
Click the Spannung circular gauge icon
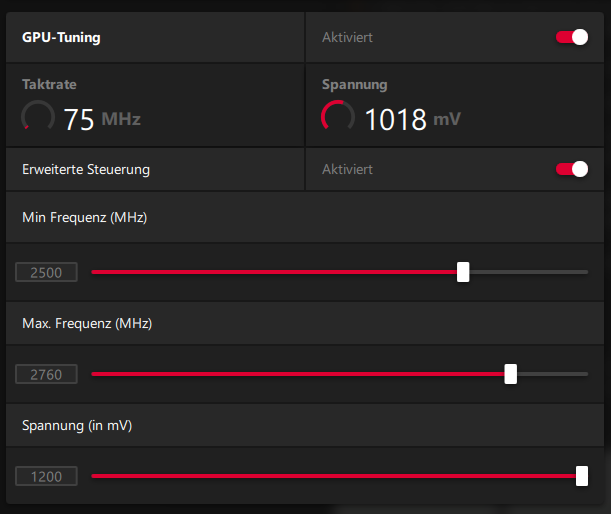[338, 119]
